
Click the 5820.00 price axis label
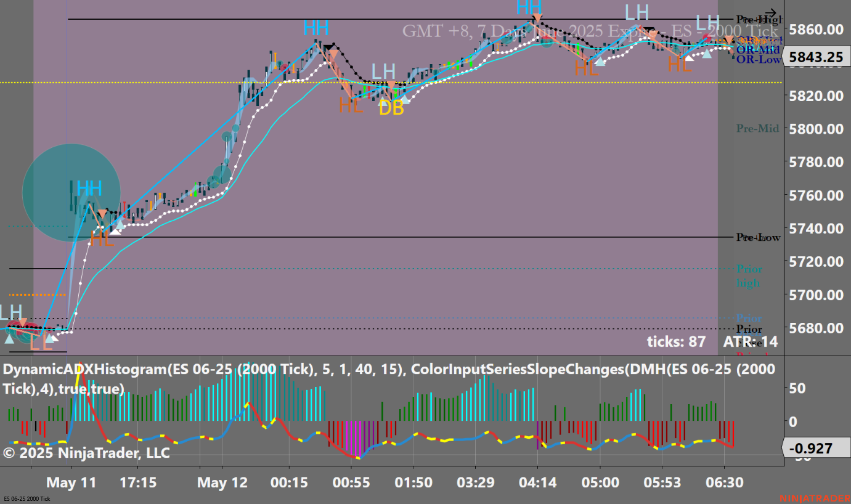(815, 96)
